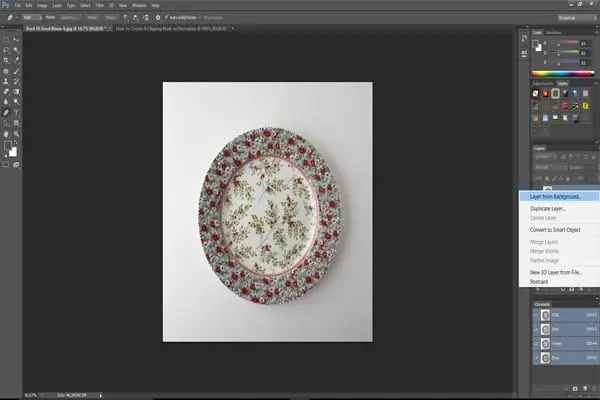Hide the RGB channel visibility eye
Screen dimensions: 600x400
point(536,315)
